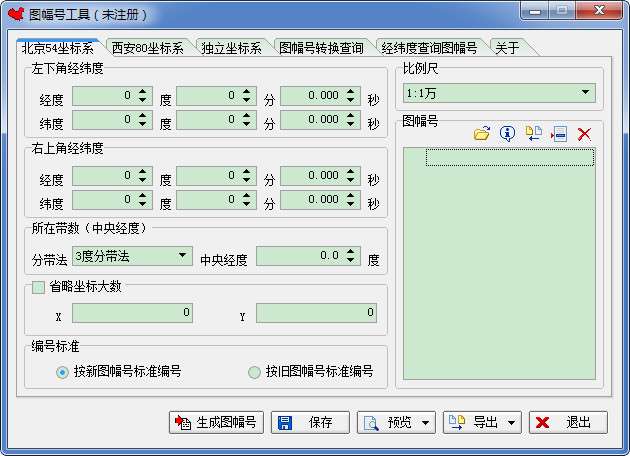This screenshot has height=456, width=630.
Task: Increase the 中央经度 value stepper
Action: tap(351, 252)
